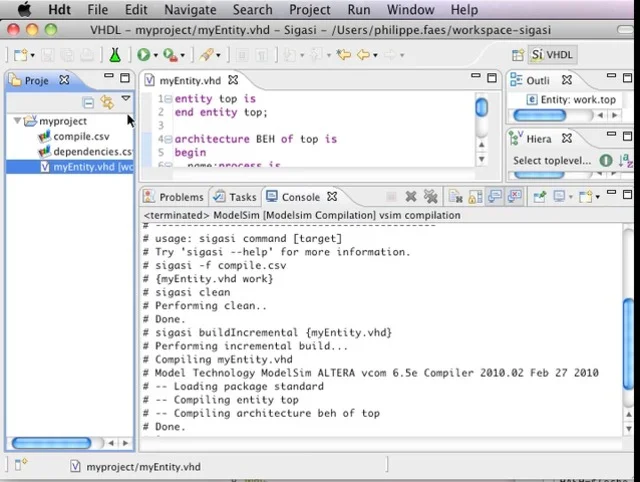Fold the entity top code block
640x482 pixels.
tap(168, 99)
